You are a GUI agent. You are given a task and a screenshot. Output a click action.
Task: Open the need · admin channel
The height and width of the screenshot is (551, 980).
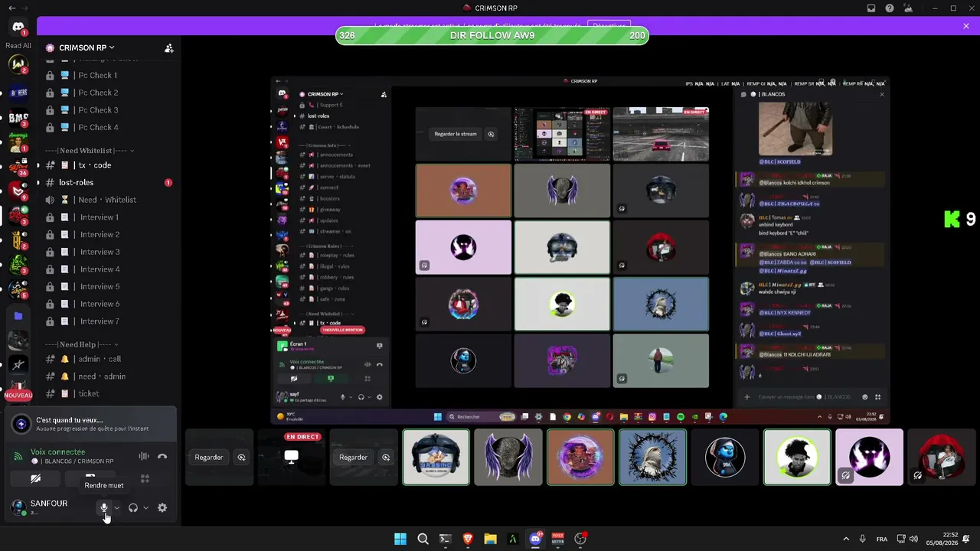pos(109,377)
